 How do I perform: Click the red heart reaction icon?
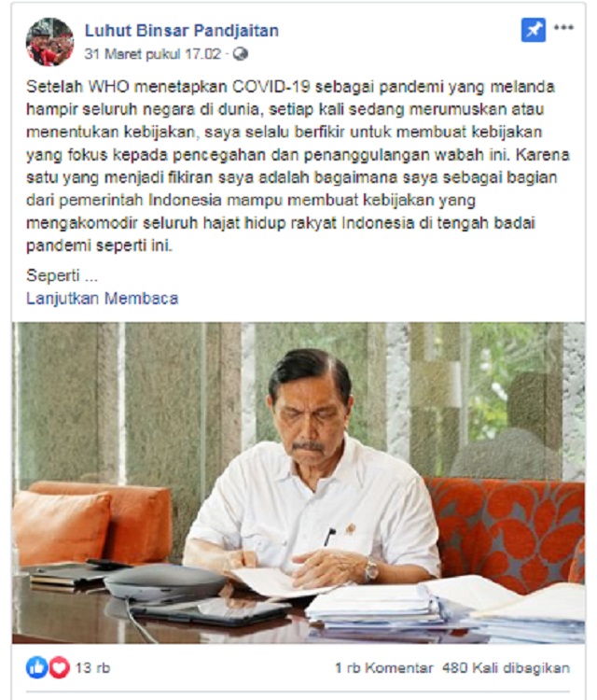[x=59, y=667]
